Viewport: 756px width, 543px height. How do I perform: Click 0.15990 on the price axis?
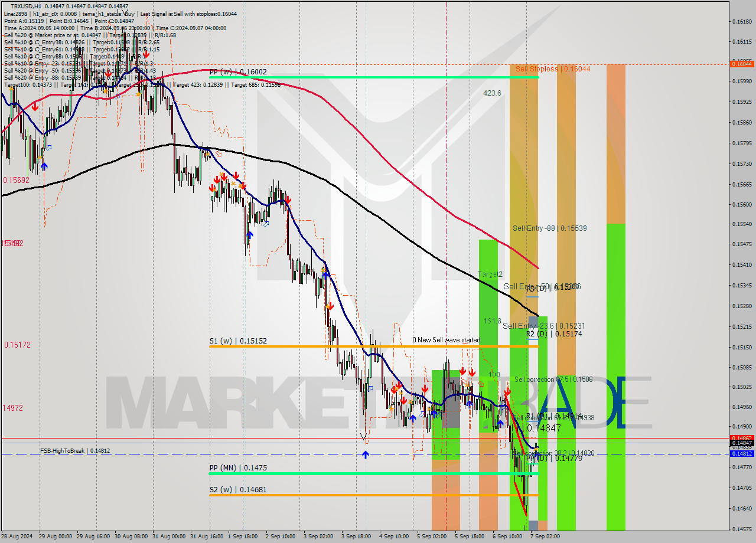pyautogui.click(x=742, y=81)
